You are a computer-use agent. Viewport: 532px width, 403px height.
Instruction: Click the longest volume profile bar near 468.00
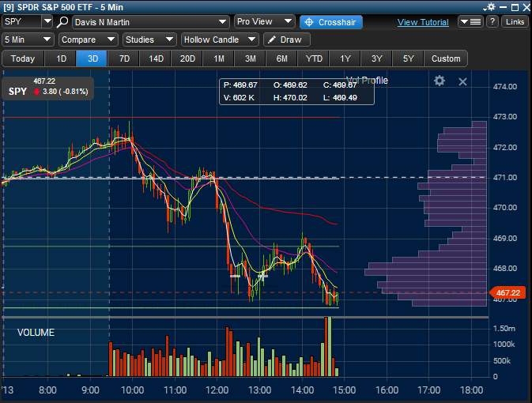coord(426,272)
